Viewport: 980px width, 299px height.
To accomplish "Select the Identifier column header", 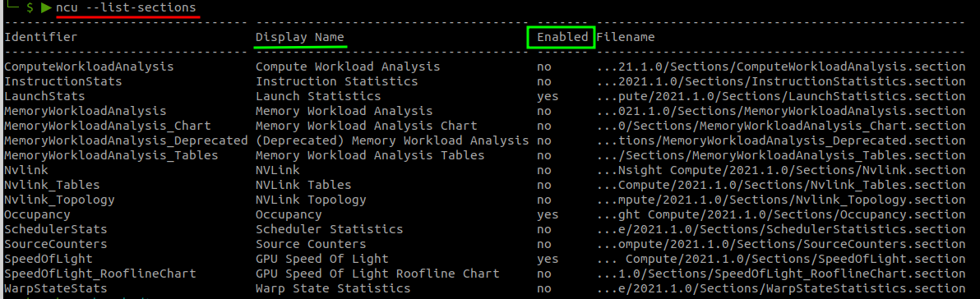I will click(x=41, y=37).
